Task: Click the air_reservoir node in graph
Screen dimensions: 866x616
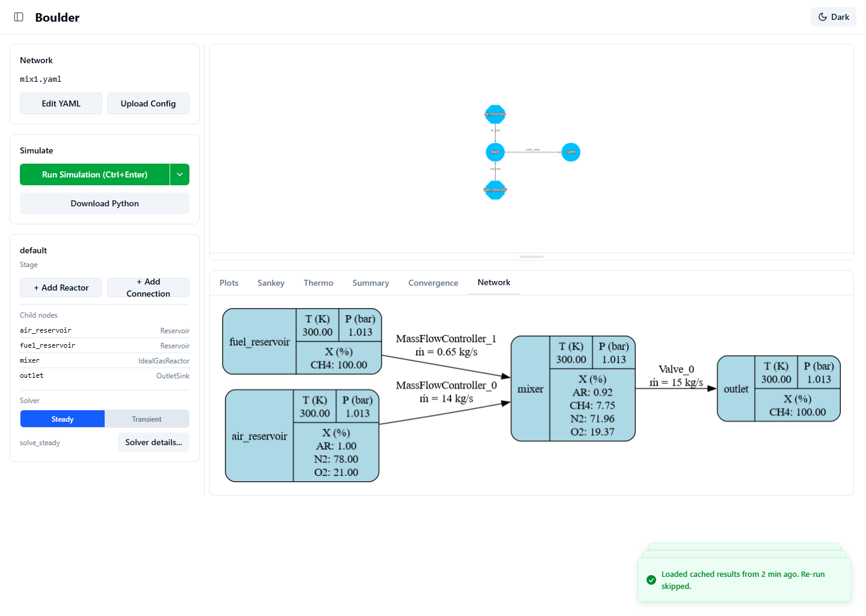Action: pyautogui.click(x=495, y=114)
